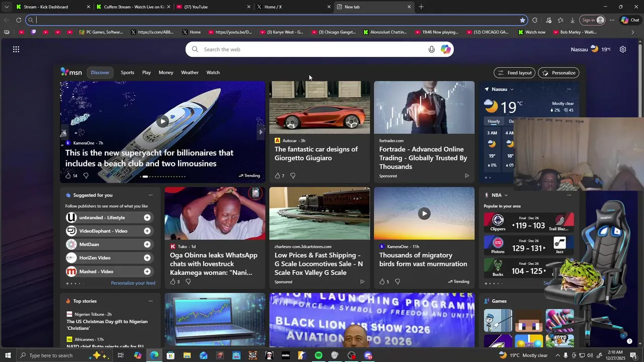Image resolution: width=644 pixels, height=362 pixels.
Task: Open Suggested for you more options
Action: [150, 195]
